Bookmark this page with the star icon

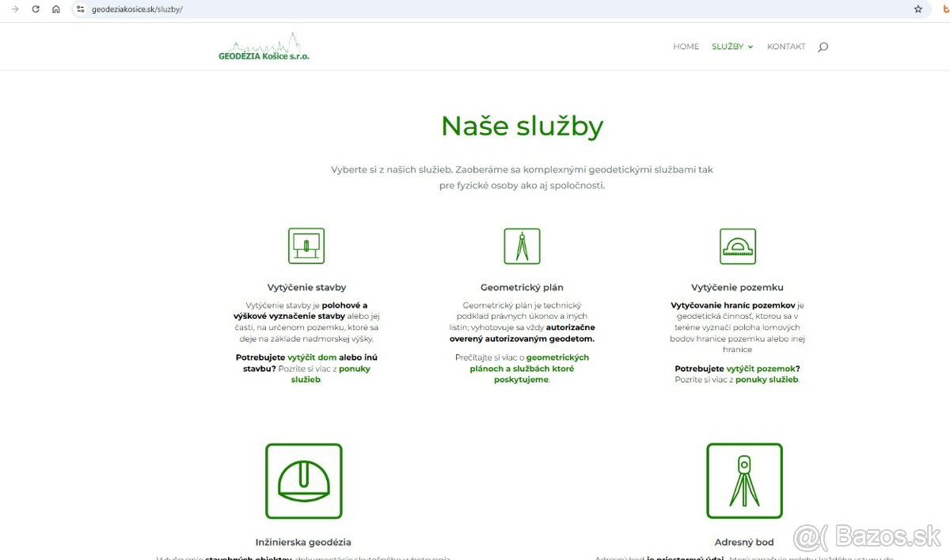click(918, 9)
